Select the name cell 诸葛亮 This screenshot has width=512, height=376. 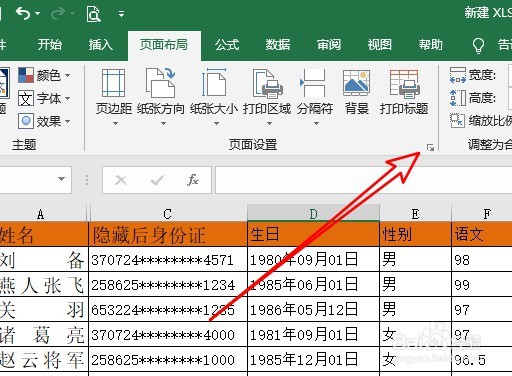point(44,334)
